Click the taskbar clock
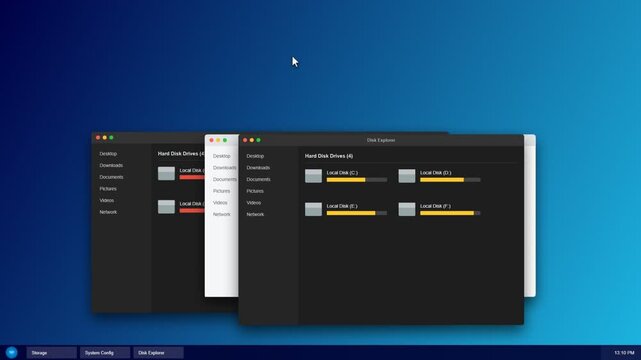The height and width of the screenshot is (360, 641). pos(624,353)
